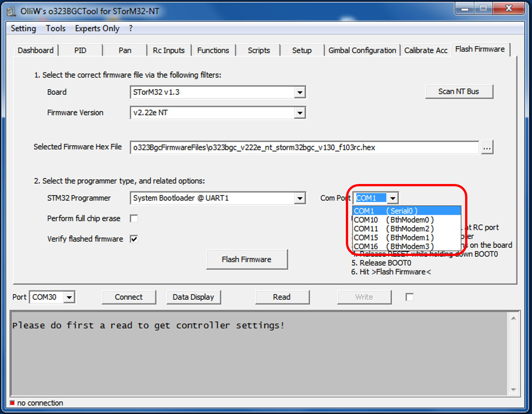Image resolution: width=532 pixels, height=414 pixels.
Task: Uncheck Verify flashed firmware checkbox
Action: (x=134, y=239)
